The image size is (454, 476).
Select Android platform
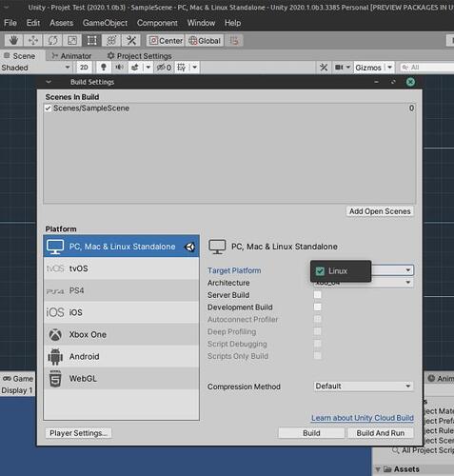[121, 356]
